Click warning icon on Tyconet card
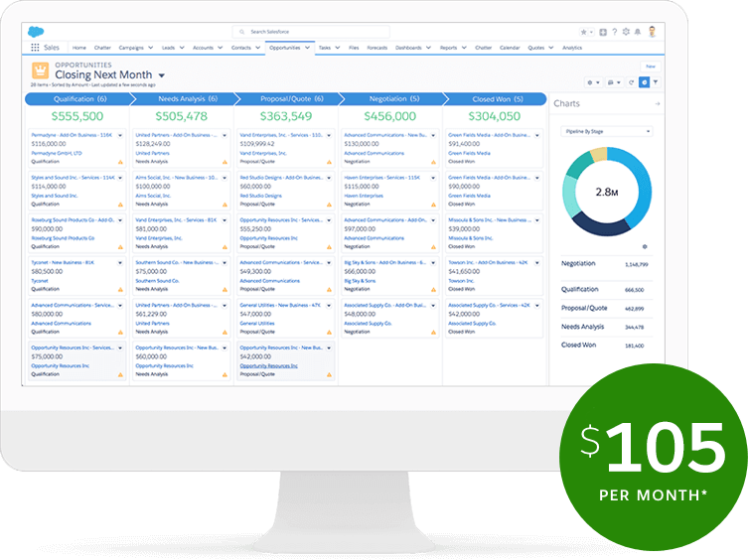The image size is (748, 560). click(120, 290)
